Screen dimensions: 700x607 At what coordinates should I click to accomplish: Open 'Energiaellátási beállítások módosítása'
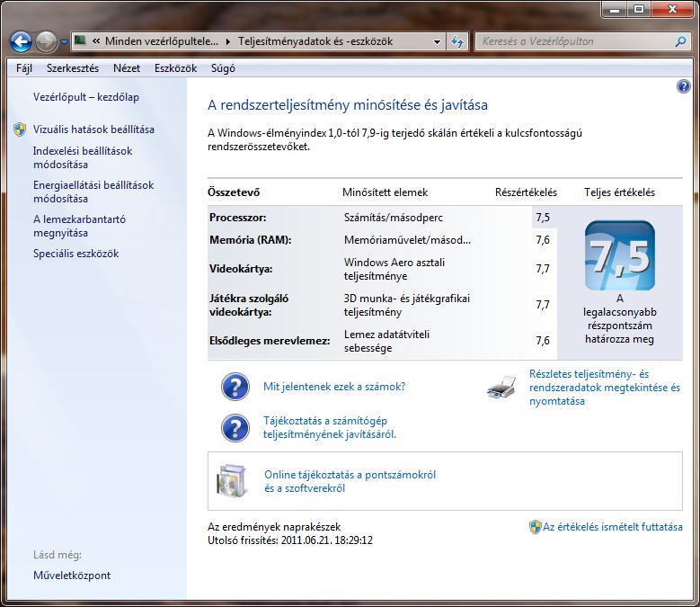pyautogui.click(x=93, y=192)
